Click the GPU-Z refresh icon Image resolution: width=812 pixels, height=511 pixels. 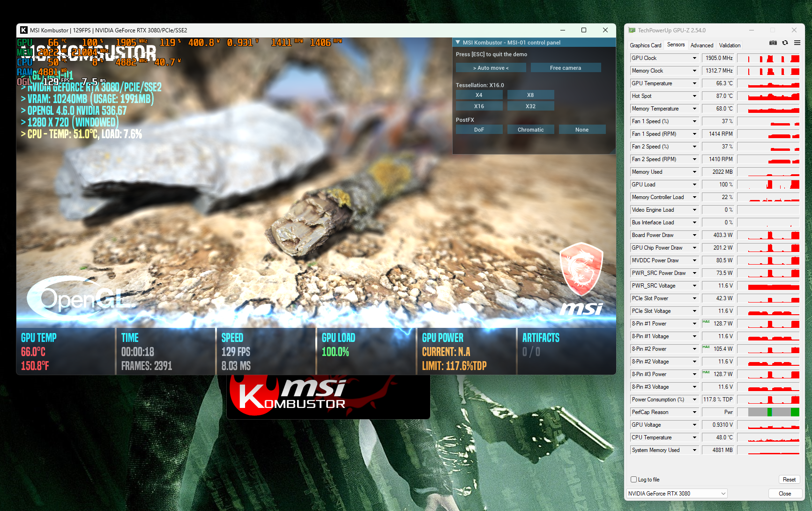(x=785, y=43)
